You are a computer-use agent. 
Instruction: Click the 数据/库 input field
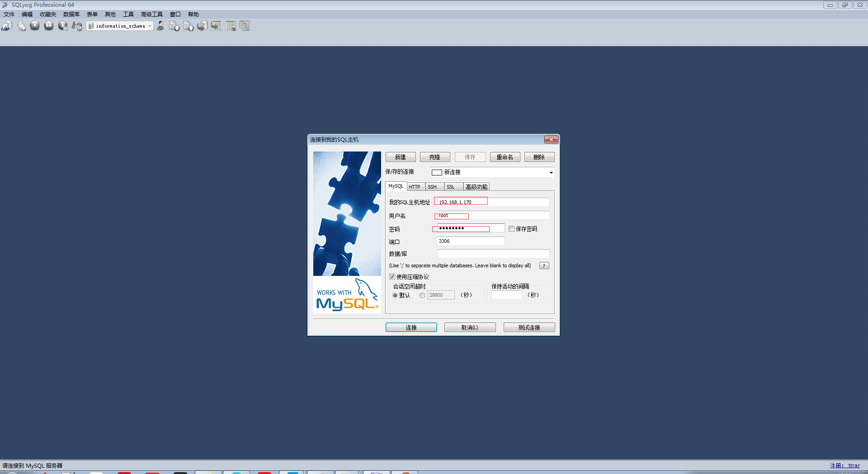point(493,254)
